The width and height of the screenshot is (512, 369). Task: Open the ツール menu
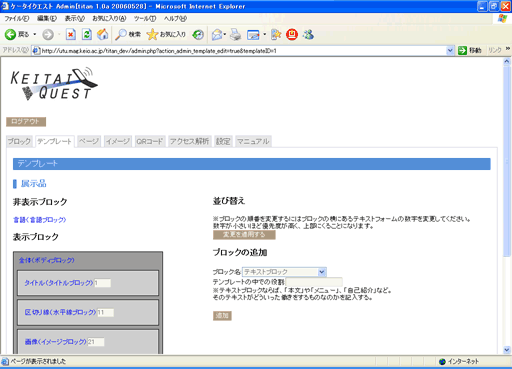click(x=145, y=18)
